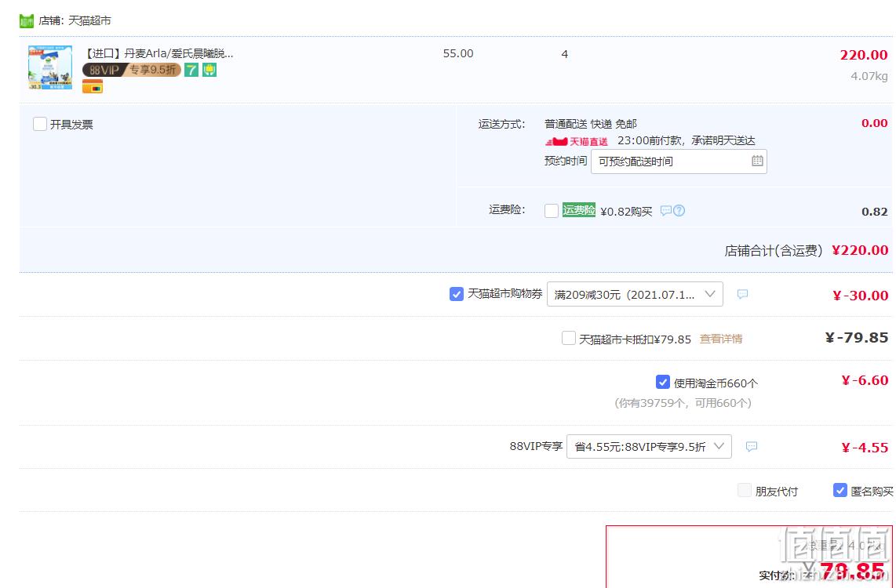Toggle the 朋友代付 checkbox

tap(745, 490)
